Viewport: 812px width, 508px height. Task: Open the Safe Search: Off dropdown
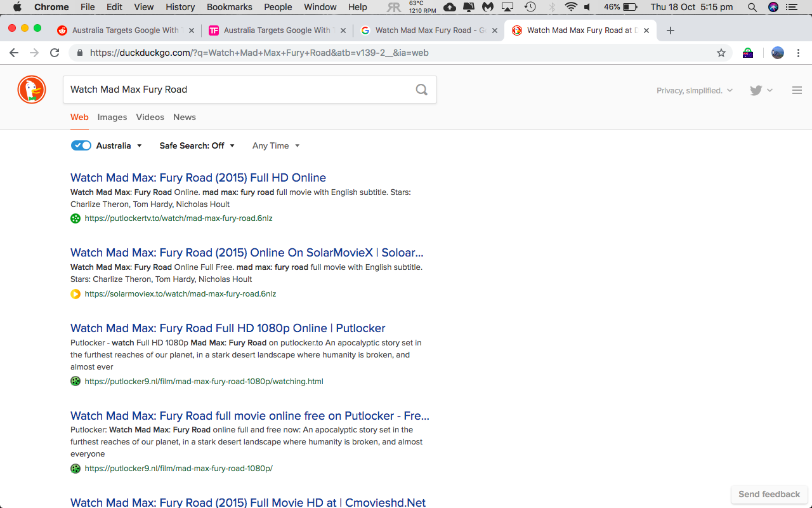(x=197, y=145)
